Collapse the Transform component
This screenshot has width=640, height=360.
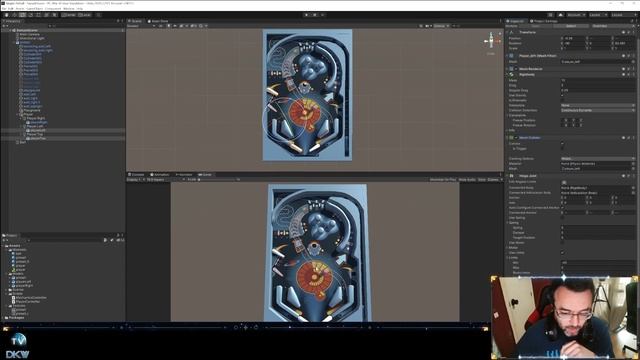pos(508,32)
